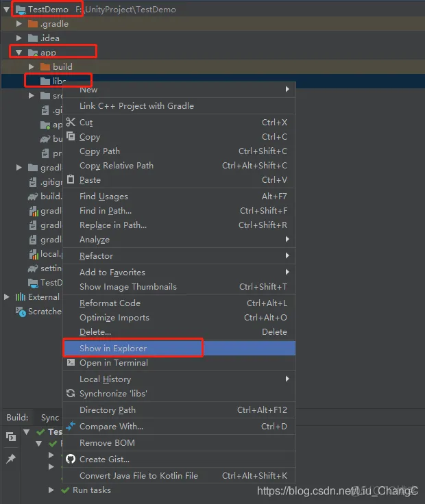Click the Gradle elephant icon next to settin

[33, 268]
